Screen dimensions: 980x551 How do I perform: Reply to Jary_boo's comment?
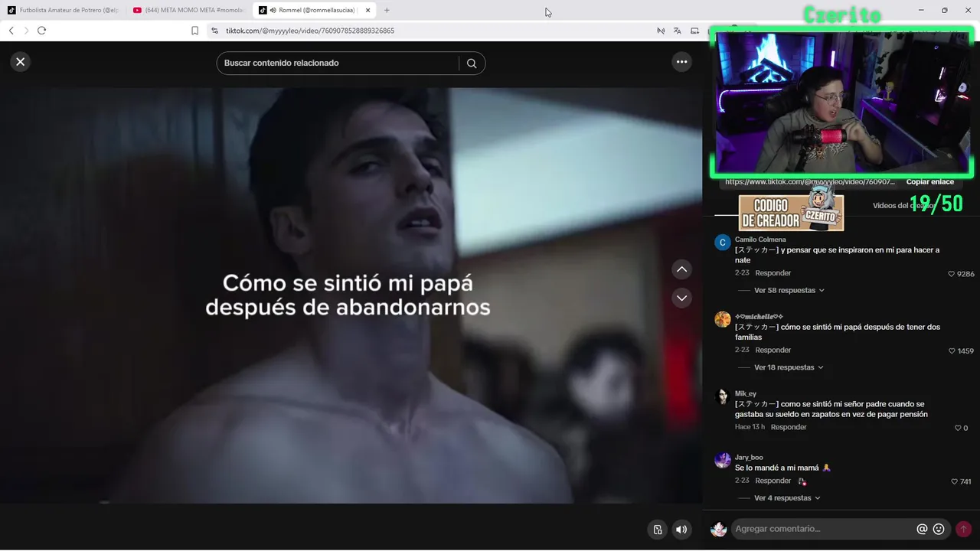pos(773,481)
